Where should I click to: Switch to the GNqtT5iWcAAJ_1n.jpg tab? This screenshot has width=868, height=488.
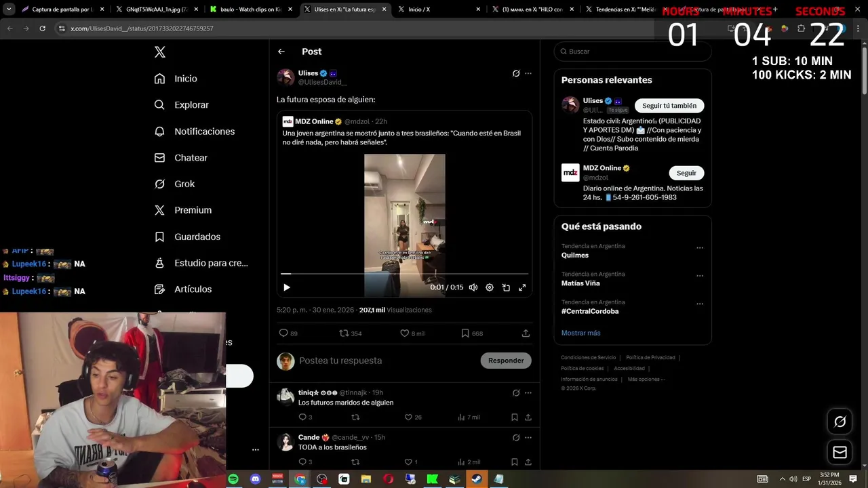pyautogui.click(x=157, y=9)
